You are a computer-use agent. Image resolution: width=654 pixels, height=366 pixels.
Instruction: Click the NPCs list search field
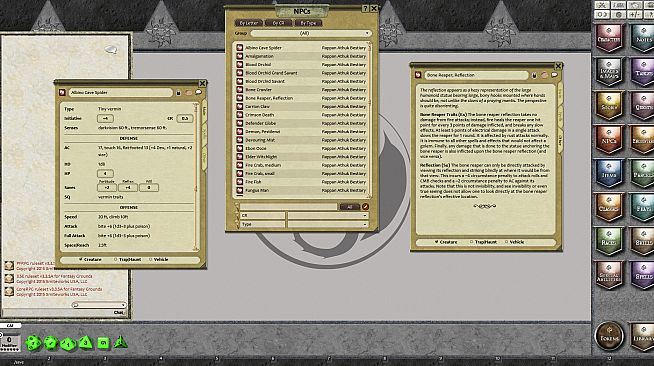pos(288,206)
